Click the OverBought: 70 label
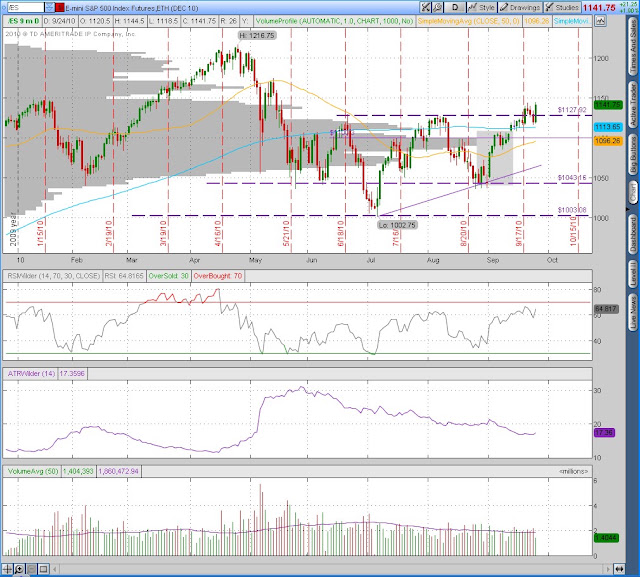This screenshot has width=640, height=577. click(x=218, y=276)
